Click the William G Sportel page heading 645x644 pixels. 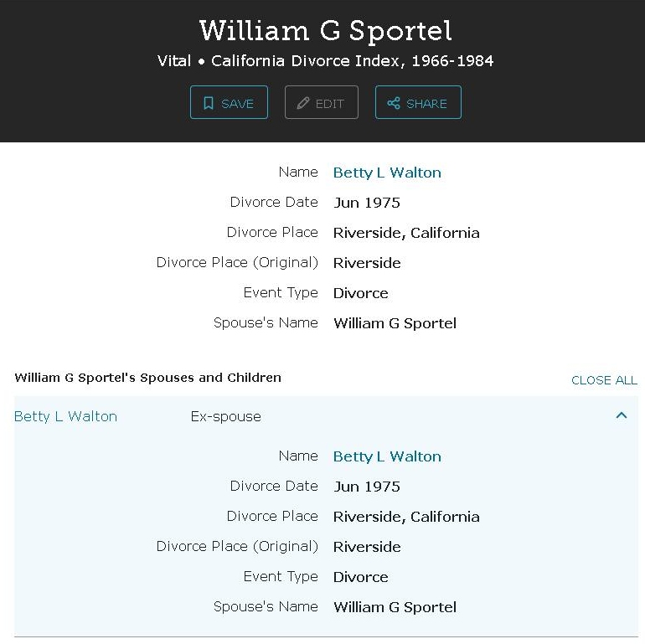(326, 31)
